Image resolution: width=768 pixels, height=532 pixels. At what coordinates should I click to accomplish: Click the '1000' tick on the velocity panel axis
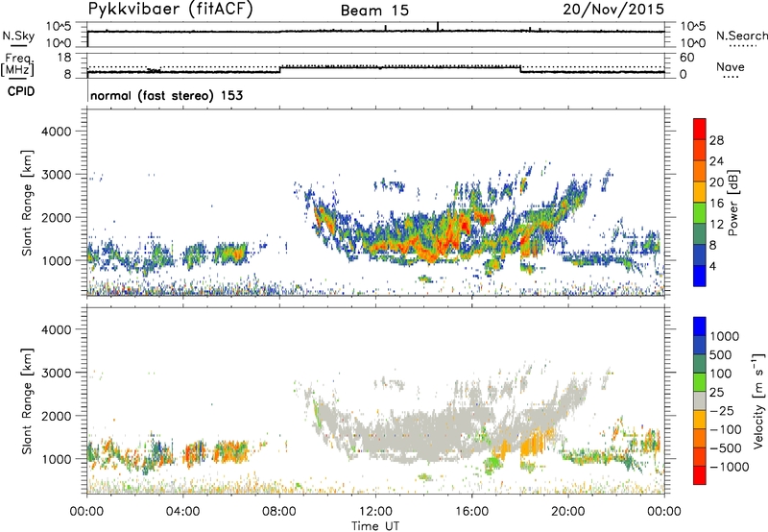pos(57,459)
